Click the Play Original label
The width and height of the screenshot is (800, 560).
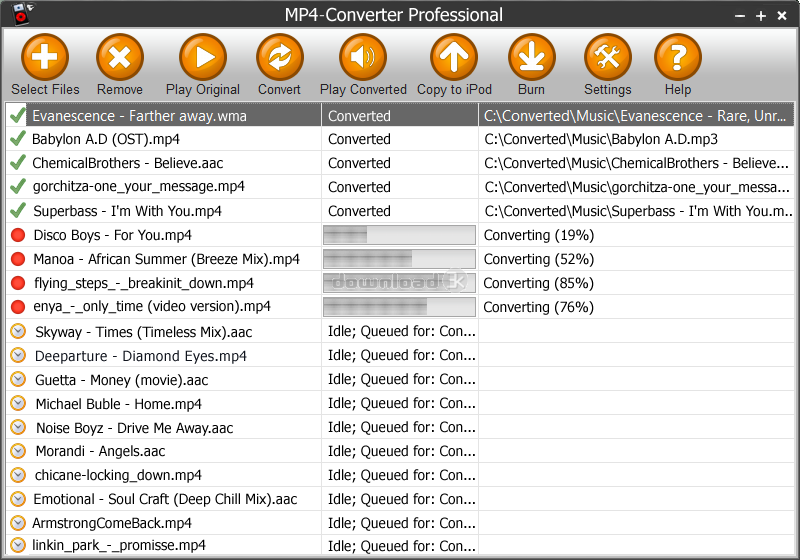203,90
